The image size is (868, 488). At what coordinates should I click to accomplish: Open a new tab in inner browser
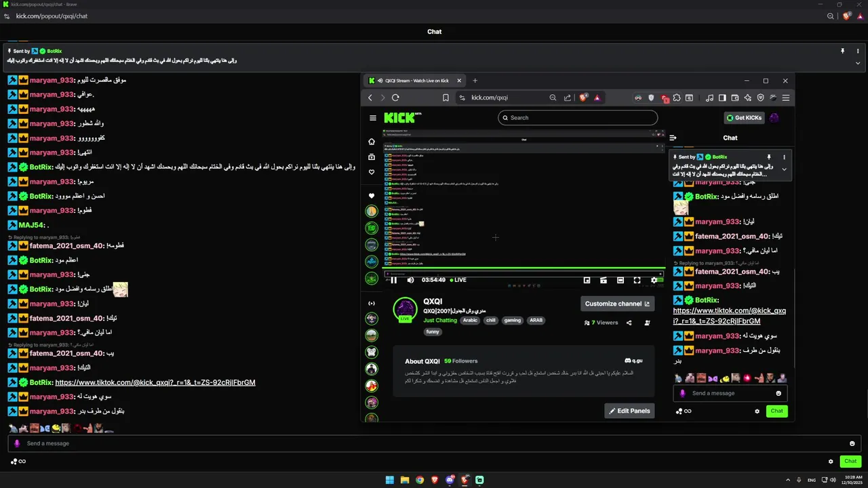point(475,81)
